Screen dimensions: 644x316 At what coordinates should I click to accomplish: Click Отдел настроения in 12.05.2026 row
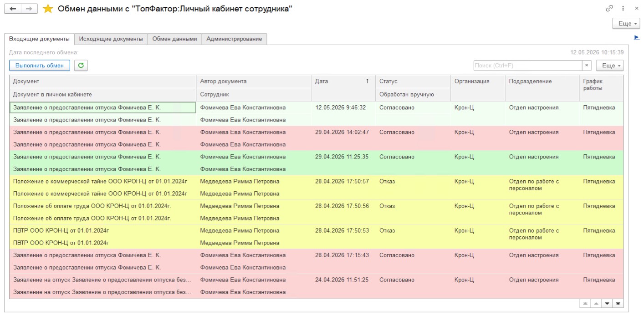pyautogui.click(x=534, y=108)
